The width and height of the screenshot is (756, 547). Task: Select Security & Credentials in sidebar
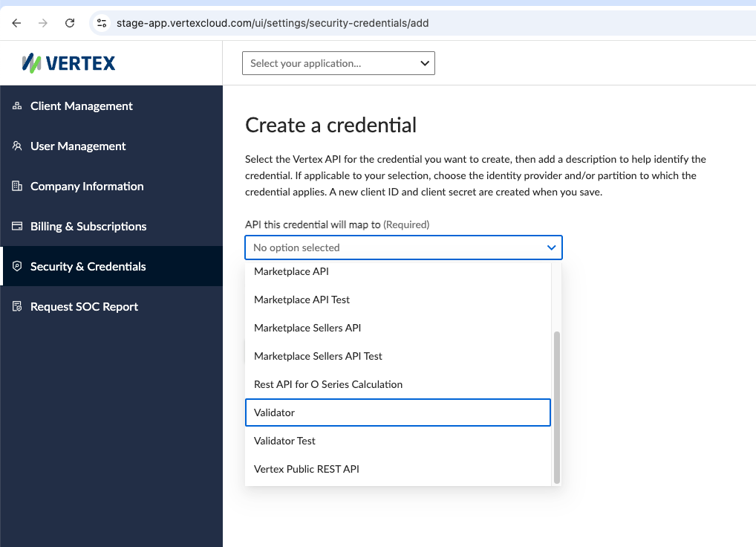(x=111, y=266)
